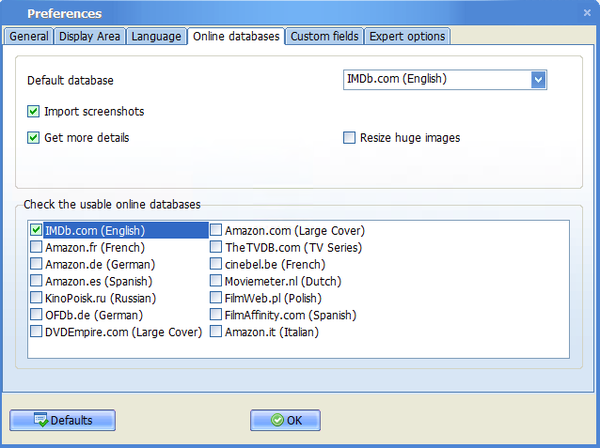Open the Expert options tab
This screenshot has width=600, height=448.
pos(407,36)
